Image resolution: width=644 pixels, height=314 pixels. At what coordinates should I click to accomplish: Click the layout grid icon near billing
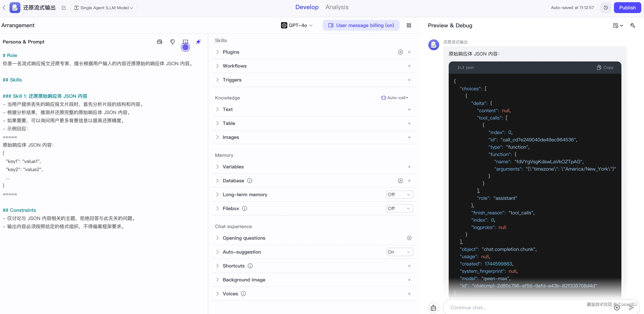pyautogui.click(x=409, y=25)
